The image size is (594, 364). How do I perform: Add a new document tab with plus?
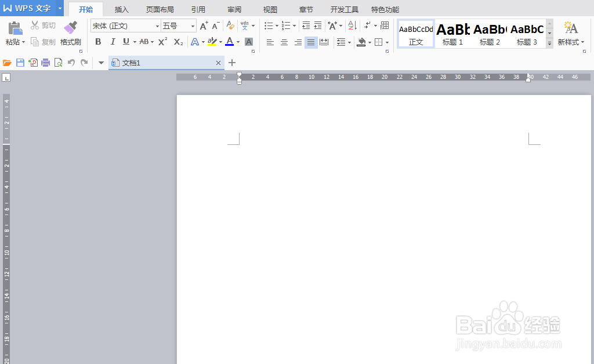pos(232,63)
